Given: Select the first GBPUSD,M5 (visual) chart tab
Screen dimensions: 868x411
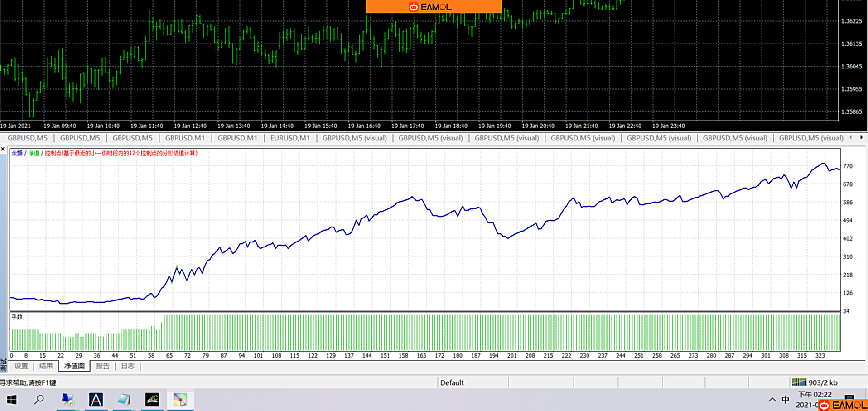Looking at the screenshot, I should pyautogui.click(x=355, y=138).
